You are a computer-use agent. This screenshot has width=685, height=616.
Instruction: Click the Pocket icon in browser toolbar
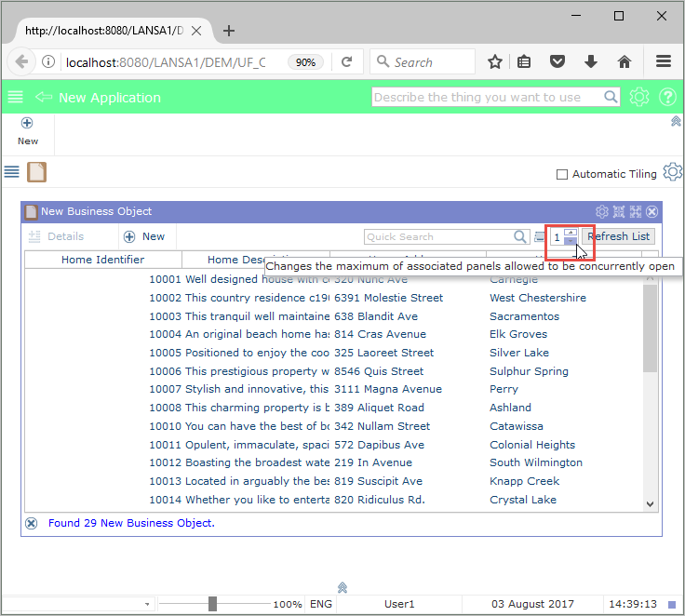coord(557,61)
